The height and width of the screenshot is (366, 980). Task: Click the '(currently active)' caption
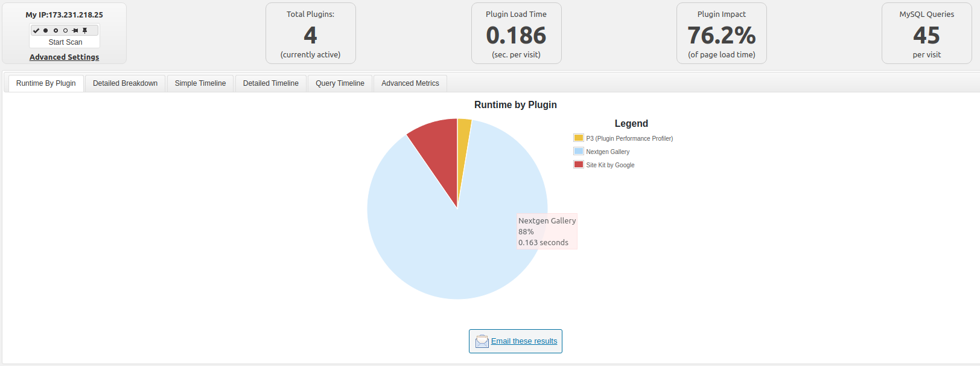pyautogui.click(x=310, y=54)
